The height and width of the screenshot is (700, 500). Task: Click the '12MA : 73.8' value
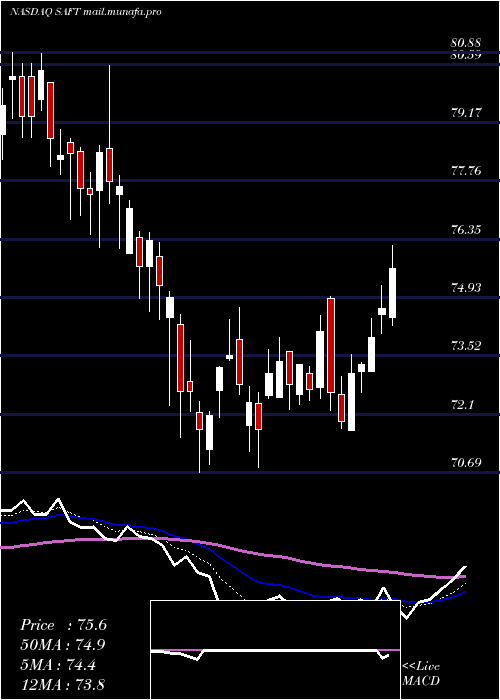[63, 685]
